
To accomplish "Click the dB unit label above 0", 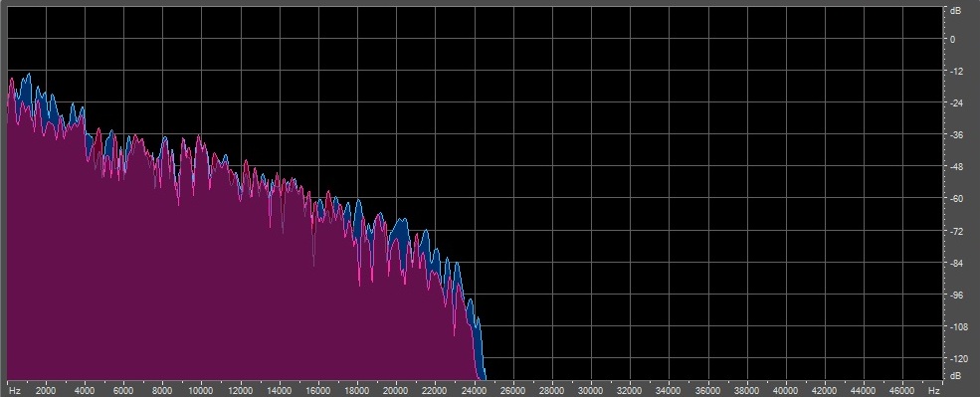I will pyautogui.click(x=956, y=11).
